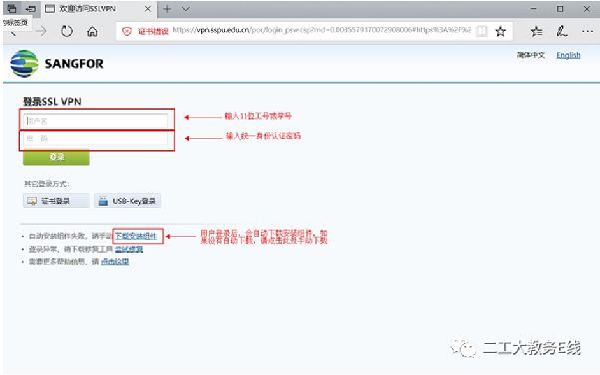Click the forward navigation arrow
The width and height of the screenshot is (600, 375).
41,31
